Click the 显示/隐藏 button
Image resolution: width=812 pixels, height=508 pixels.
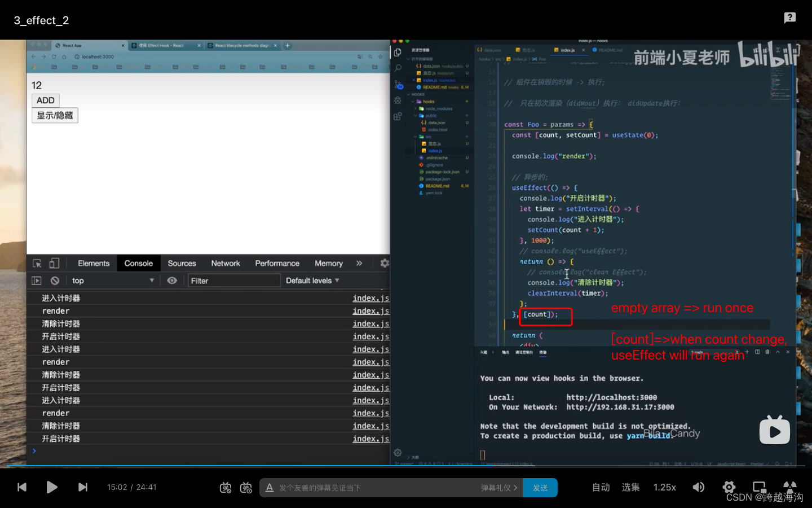[55, 116]
